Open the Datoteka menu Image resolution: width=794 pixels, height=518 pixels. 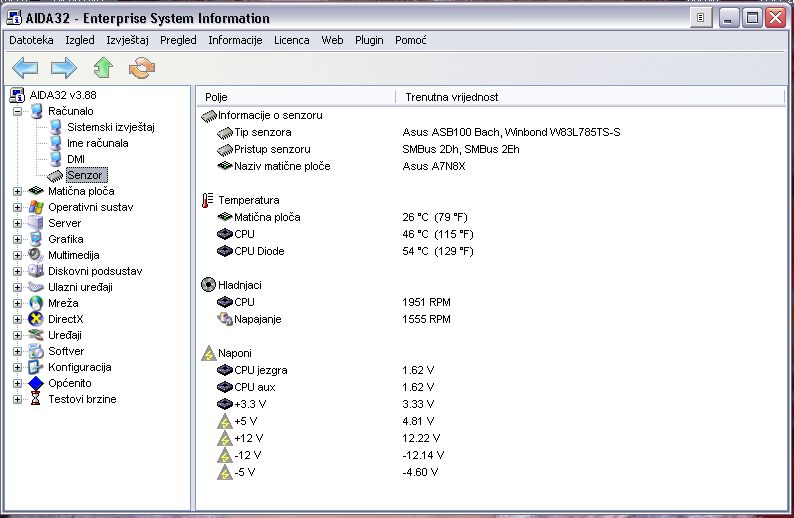pyautogui.click(x=31, y=40)
